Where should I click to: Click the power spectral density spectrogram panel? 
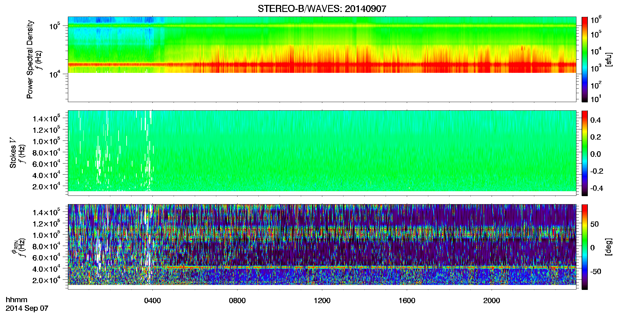point(322,59)
